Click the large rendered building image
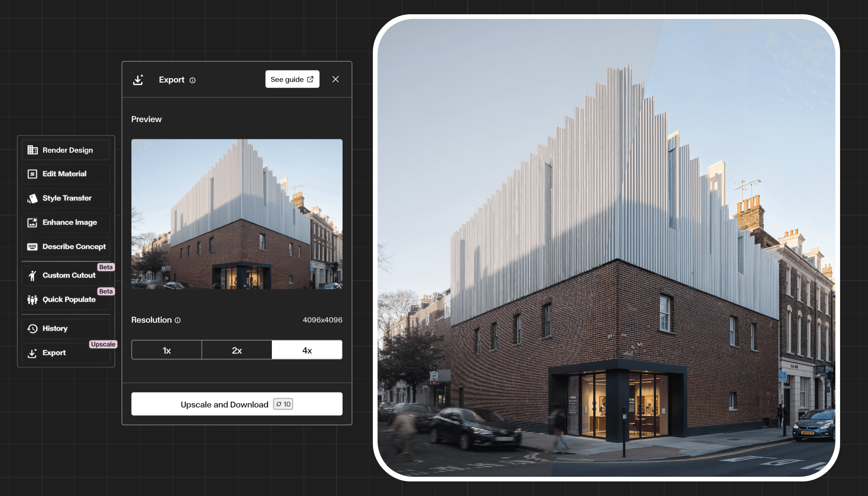The image size is (868, 496). click(606, 248)
